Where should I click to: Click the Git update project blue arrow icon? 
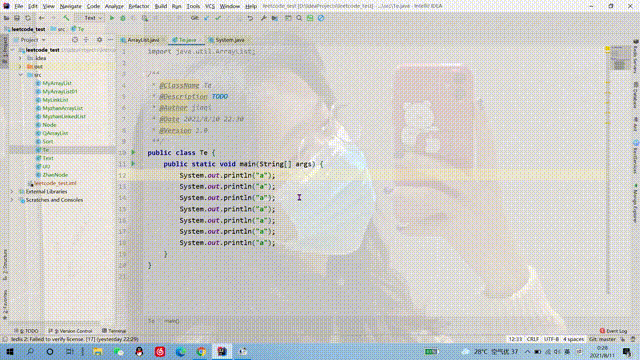(x=207, y=18)
